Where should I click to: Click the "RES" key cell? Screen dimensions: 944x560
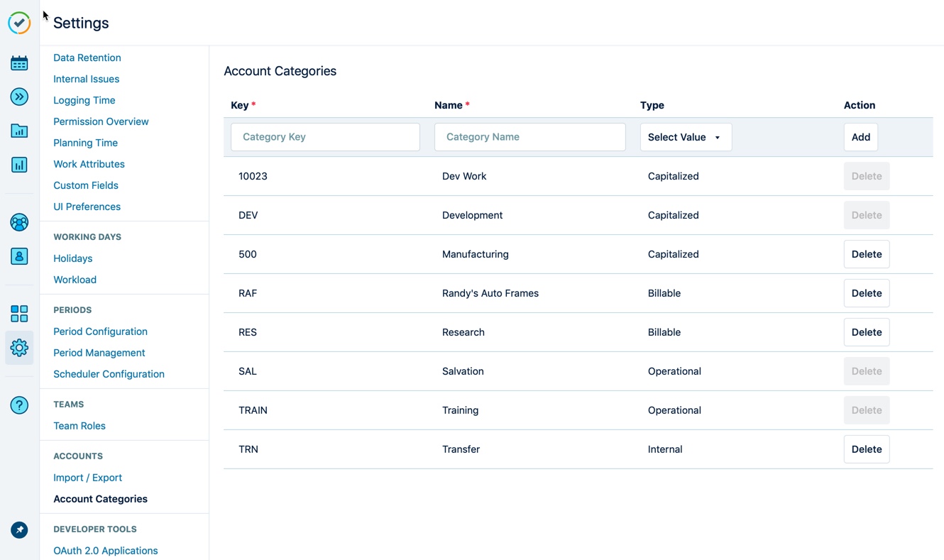pos(248,332)
